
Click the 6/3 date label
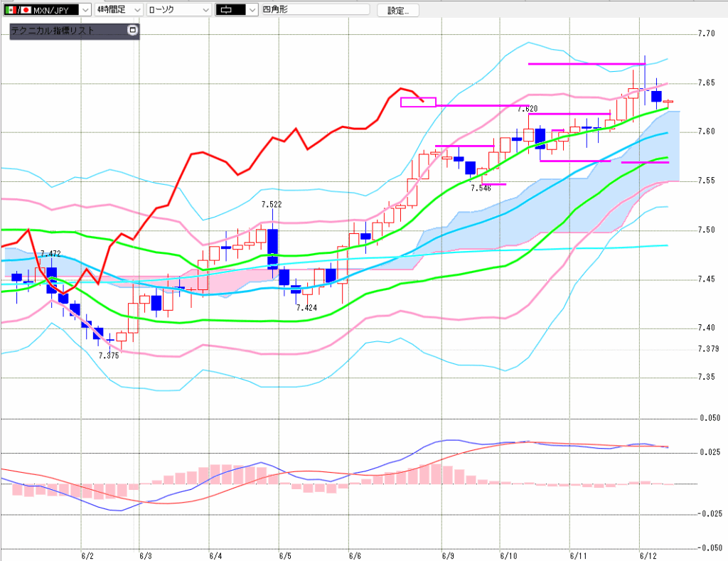click(146, 556)
